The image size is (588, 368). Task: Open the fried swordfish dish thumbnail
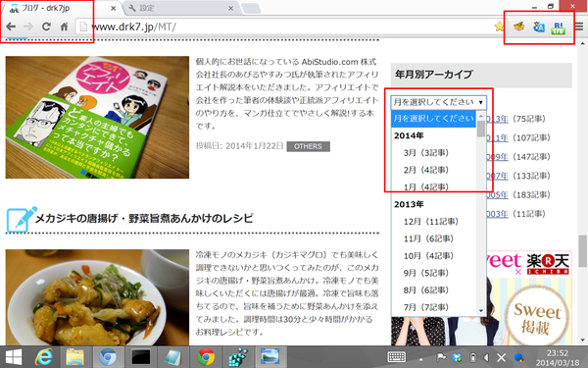97,297
